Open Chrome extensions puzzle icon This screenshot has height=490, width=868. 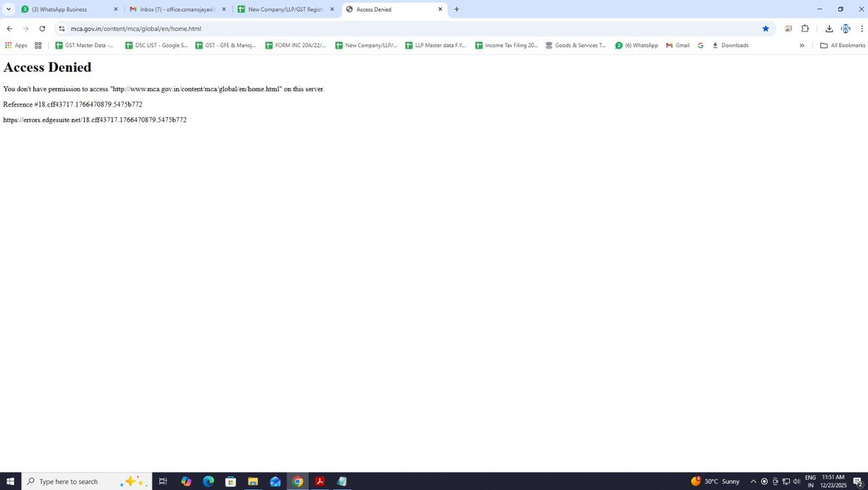point(805,28)
